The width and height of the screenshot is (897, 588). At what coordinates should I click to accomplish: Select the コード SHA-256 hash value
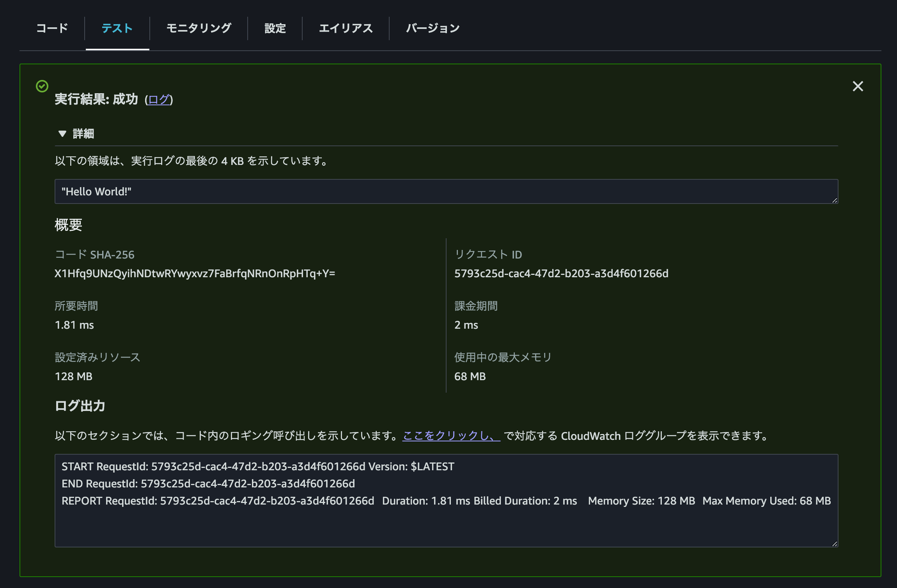(x=195, y=274)
